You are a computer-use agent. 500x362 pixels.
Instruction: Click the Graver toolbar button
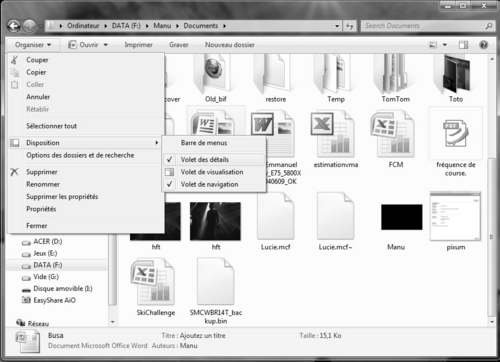[x=179, y=45]
